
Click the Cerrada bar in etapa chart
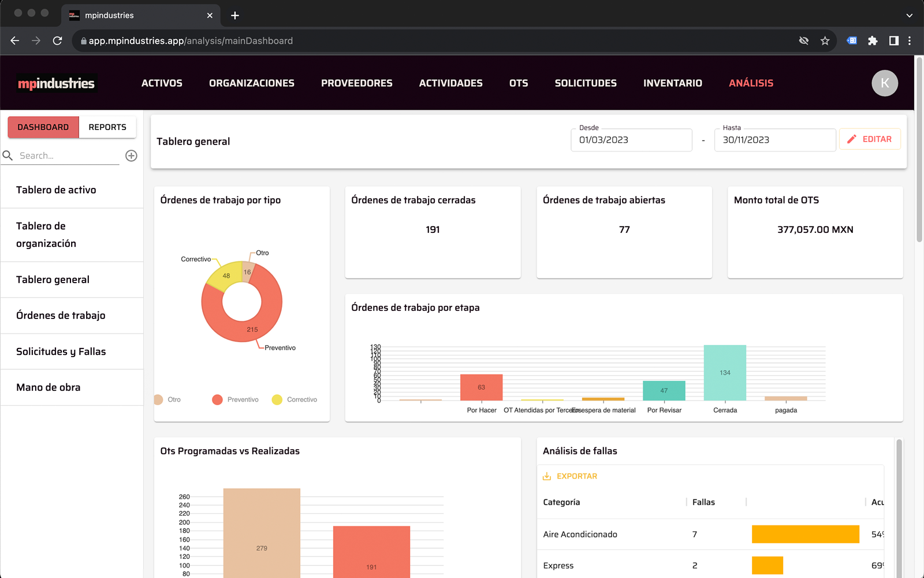(725, 373)
